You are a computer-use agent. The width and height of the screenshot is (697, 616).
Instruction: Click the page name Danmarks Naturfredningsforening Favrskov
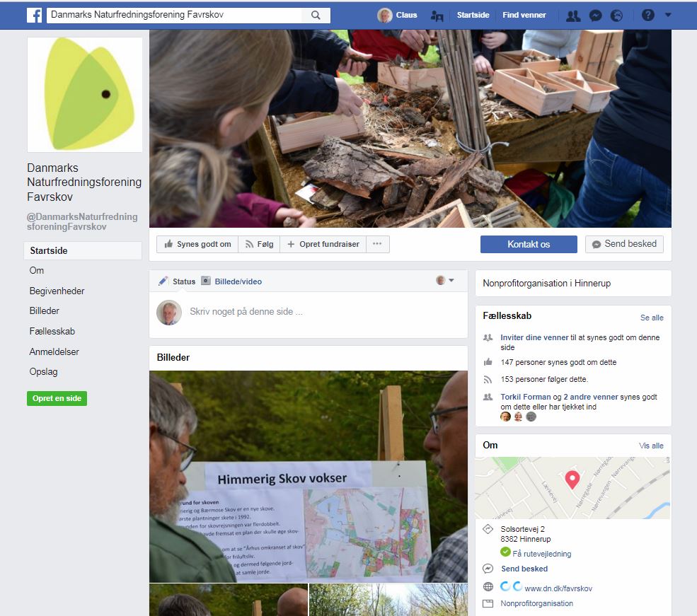click(x=84, y=182)
